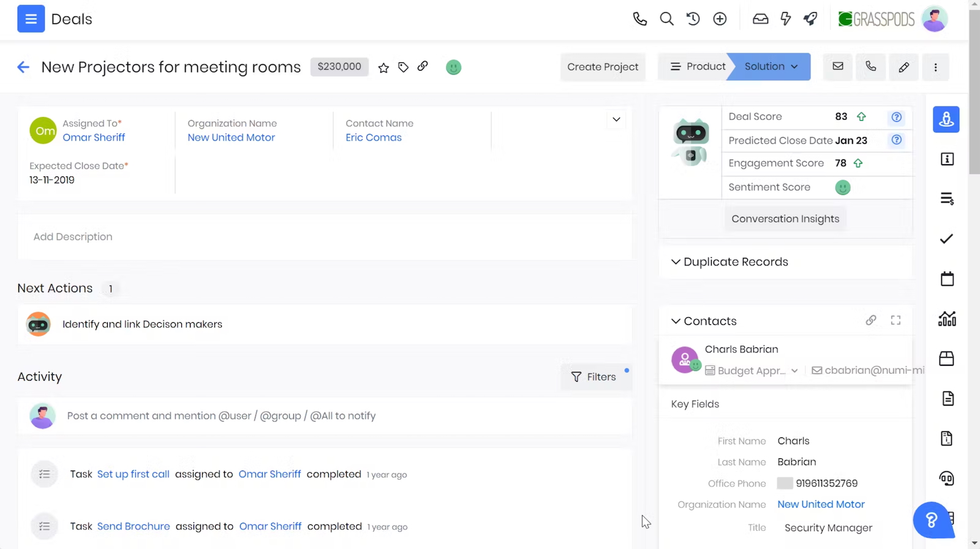Open the Conversation Insights button

[785, 219]
